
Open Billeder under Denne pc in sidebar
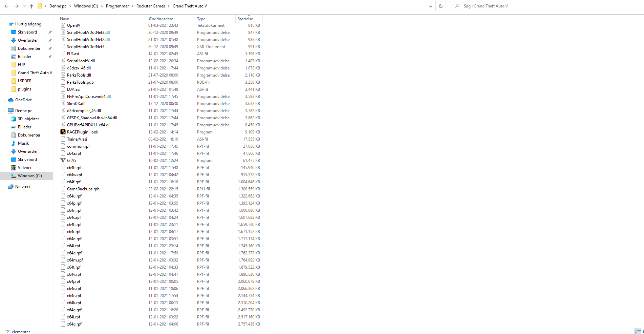click(24, 127)
